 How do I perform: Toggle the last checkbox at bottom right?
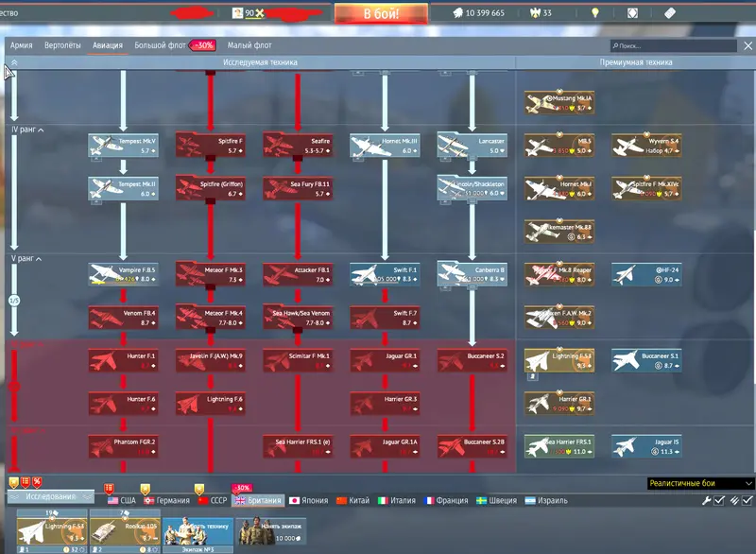click(747, 500)
